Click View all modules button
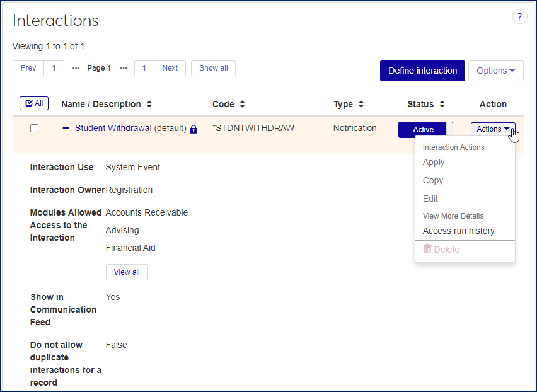Viewport: 537px width, 392px height. (x=127, y=272)
